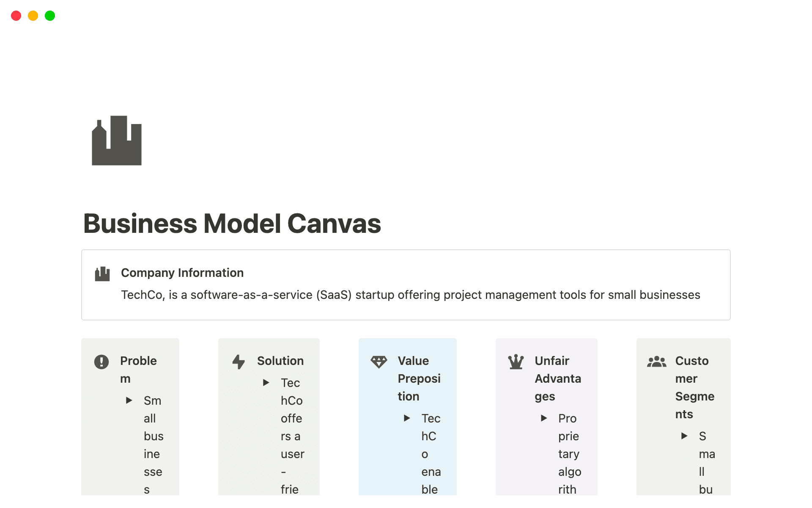
Task: Click the green full-screen window button
Action: 49,16
